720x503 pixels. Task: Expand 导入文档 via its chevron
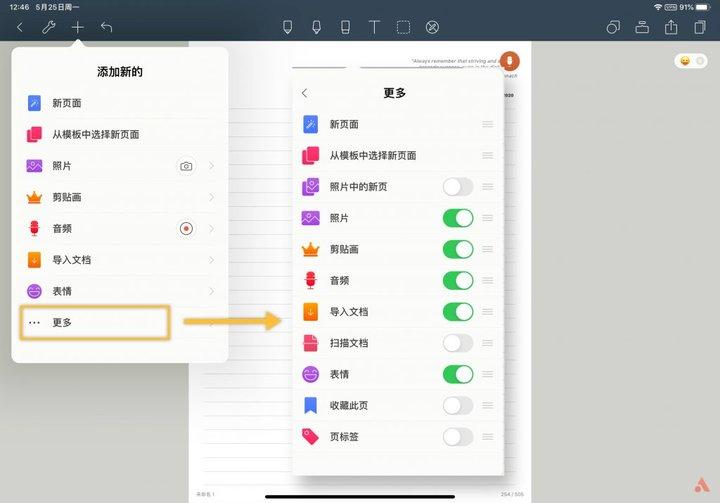(x=212, y=260)
